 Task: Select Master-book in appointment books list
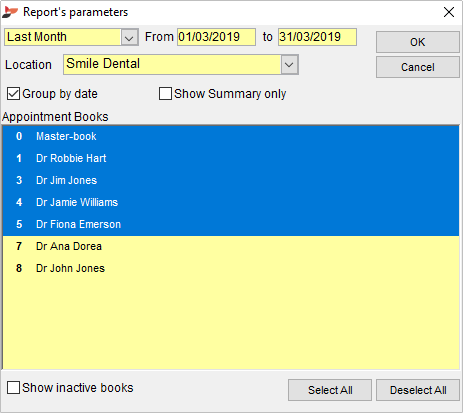[x=231, y=136]
